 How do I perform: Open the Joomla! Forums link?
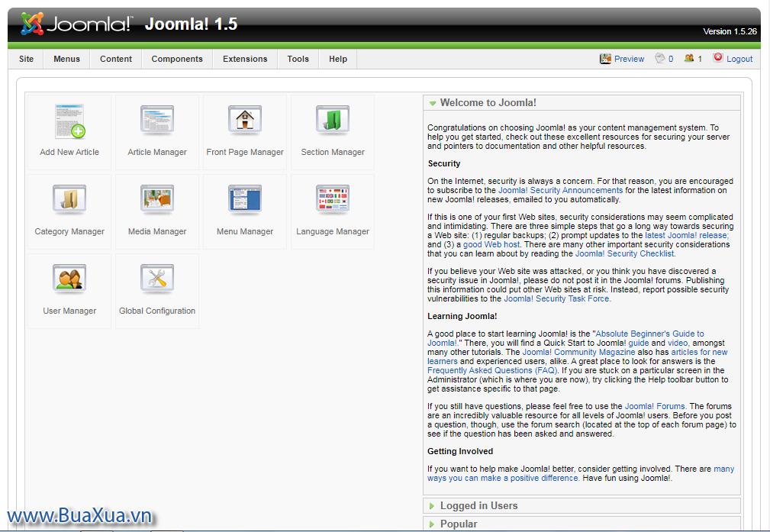coord(655,406)
